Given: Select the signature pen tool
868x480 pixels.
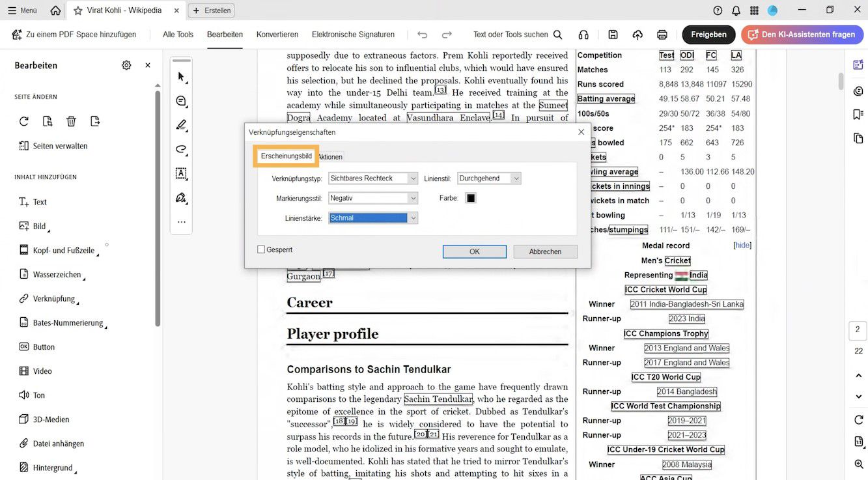Looking at the screenshot, I should tap(182, 197).
